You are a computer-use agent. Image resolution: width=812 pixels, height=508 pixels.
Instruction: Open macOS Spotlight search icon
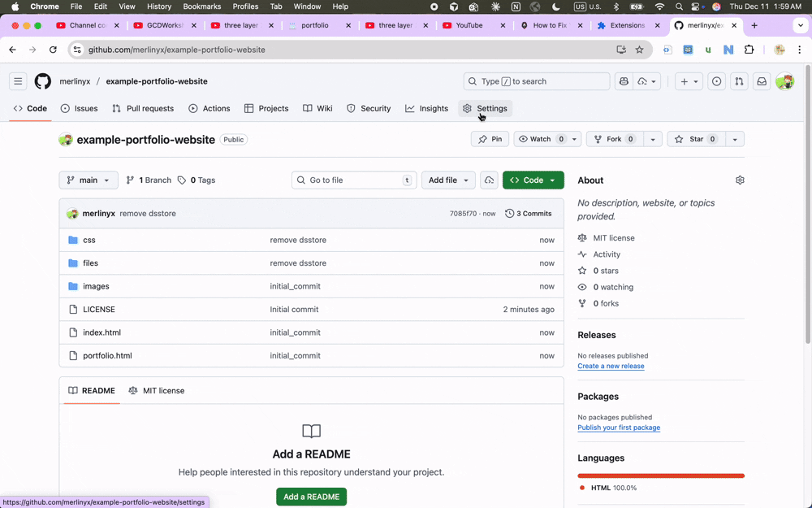click(x=679, y=7)
